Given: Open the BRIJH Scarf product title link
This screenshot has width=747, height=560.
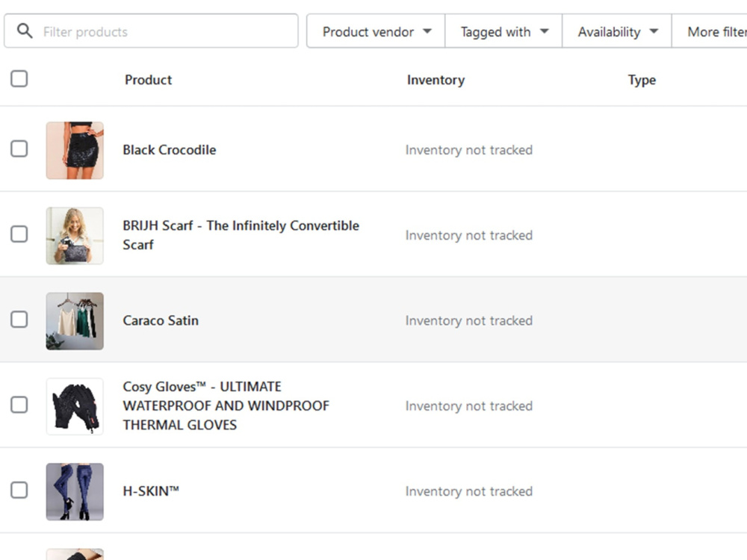Looking at the screenshot, I should point(241,234).
